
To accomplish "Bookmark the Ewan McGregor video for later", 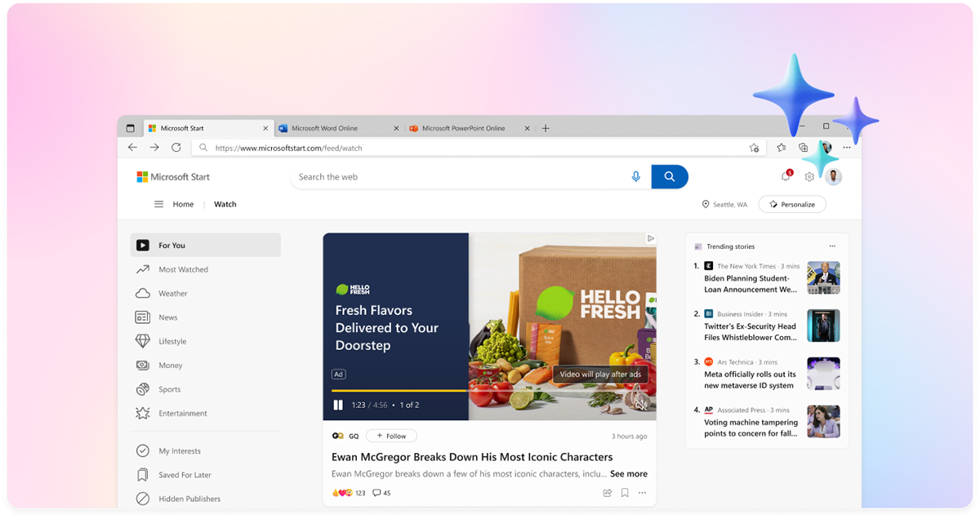I will (x=625, y=493).
